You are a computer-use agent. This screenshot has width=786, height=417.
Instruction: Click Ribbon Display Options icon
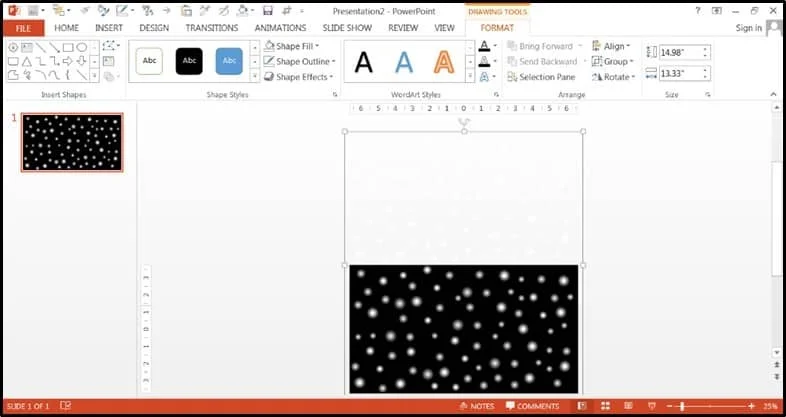(717, 11)
